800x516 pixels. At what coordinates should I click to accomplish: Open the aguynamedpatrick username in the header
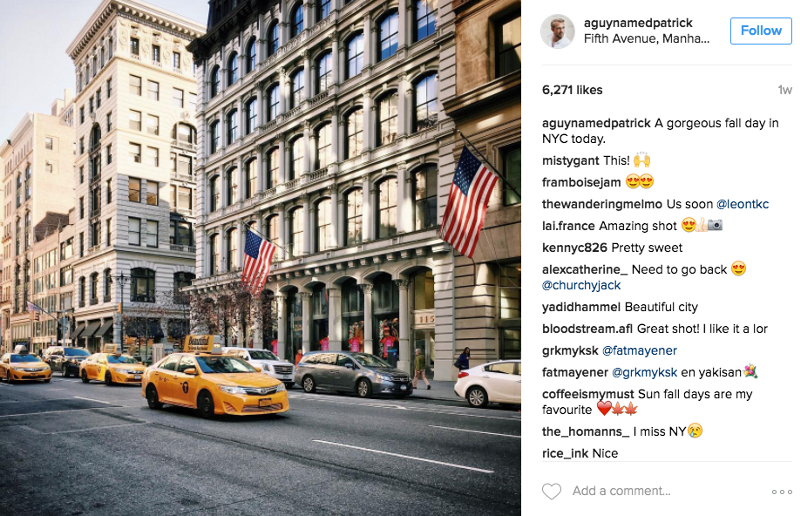638,23
